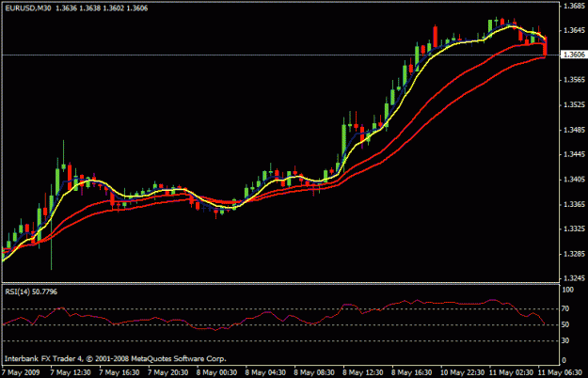Click the 1.3405 price scale label
Screen dimensions: 588x378
click(575, 180)
